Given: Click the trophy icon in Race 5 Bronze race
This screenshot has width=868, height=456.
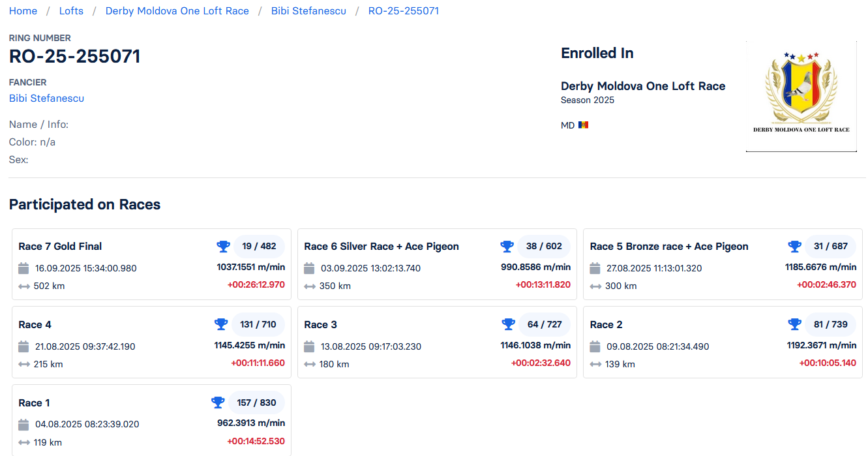Looking at the screenshot, I should pyautogui.click(x=794, y=247).
